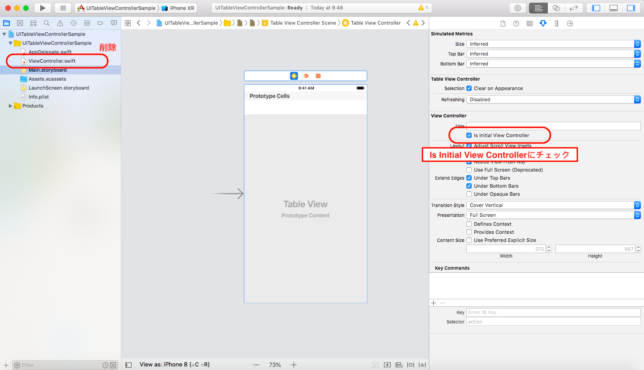This screenshot has height=370, width=644.
Task: Enable Use Preferred Explicit Size
Action: [469, 240]
